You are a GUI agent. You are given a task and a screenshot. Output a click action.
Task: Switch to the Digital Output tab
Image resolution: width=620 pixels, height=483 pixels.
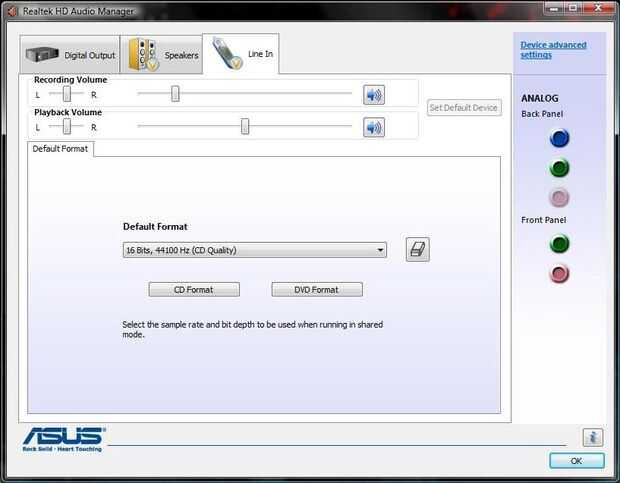[70, 55]
